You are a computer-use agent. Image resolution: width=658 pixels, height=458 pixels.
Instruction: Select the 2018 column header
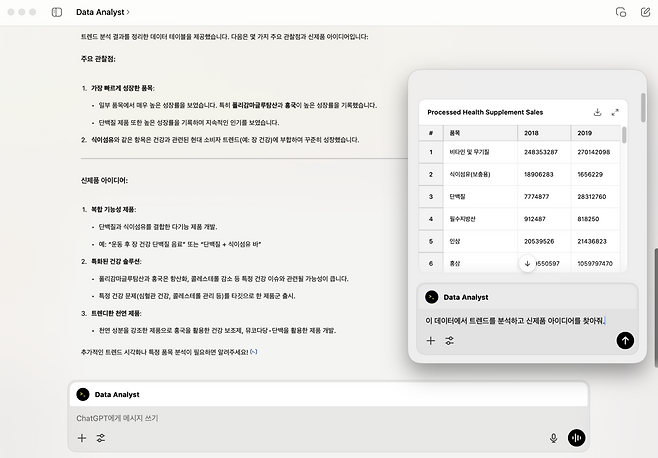(544, 132)
